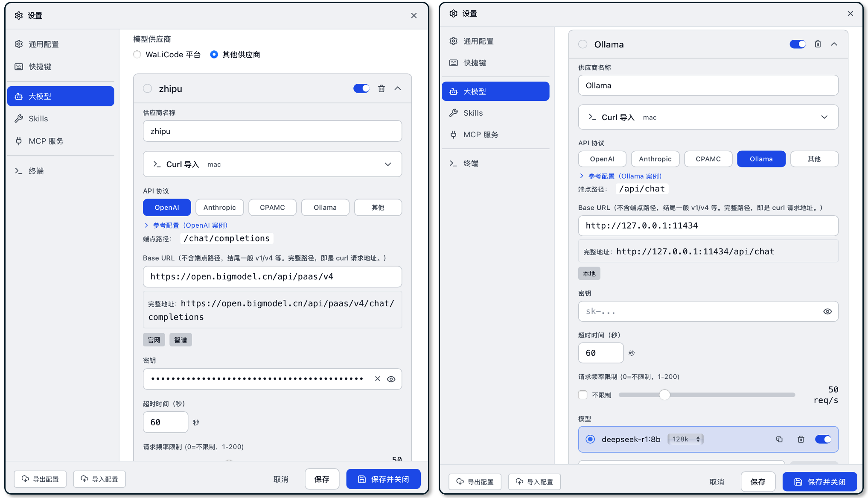Open MCP 服务 in left window sidebar
The height and width of the screenshot is (498, 868).
tap(61, 141)
